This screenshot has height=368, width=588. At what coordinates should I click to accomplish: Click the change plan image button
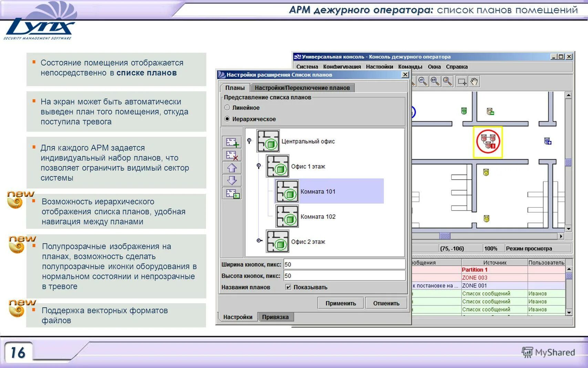(232, 193)
